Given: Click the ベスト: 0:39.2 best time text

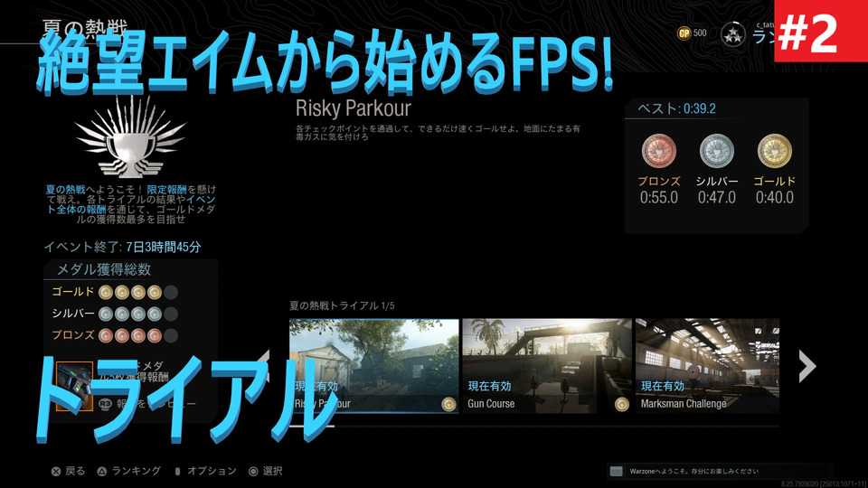Looking at the screenshot, I should 676,108.
